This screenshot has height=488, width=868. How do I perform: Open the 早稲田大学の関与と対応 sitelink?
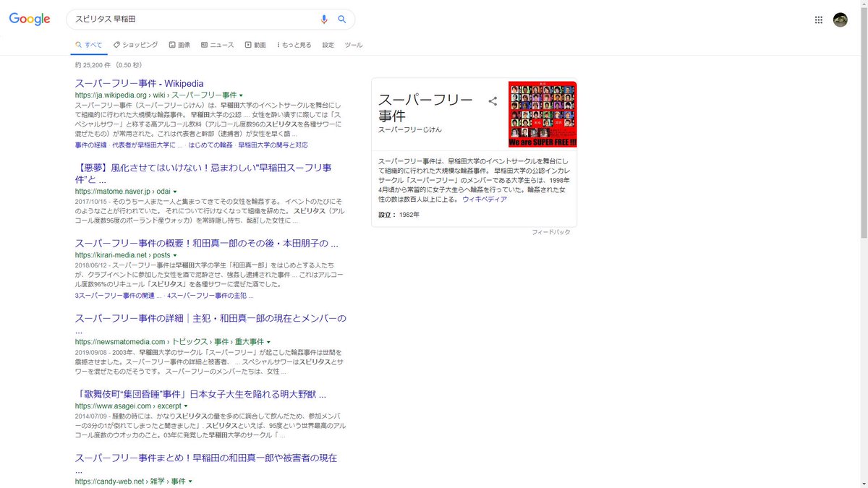click(273, 145)
